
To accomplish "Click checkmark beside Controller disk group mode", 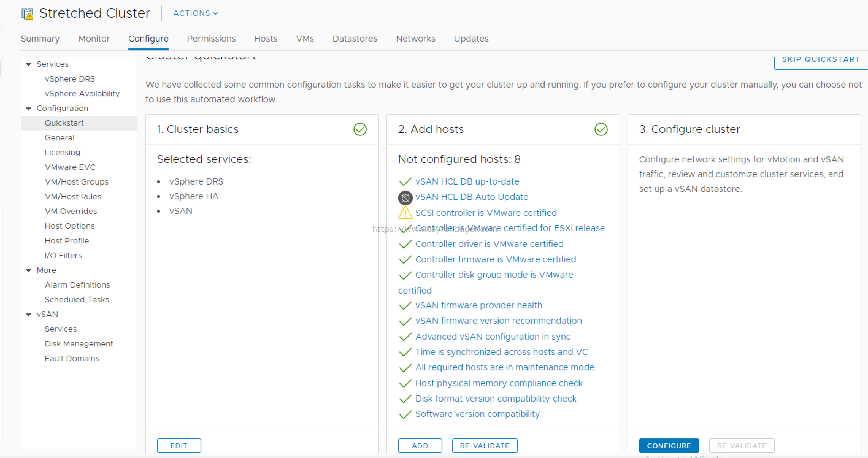I will click(x=405, y=275).
